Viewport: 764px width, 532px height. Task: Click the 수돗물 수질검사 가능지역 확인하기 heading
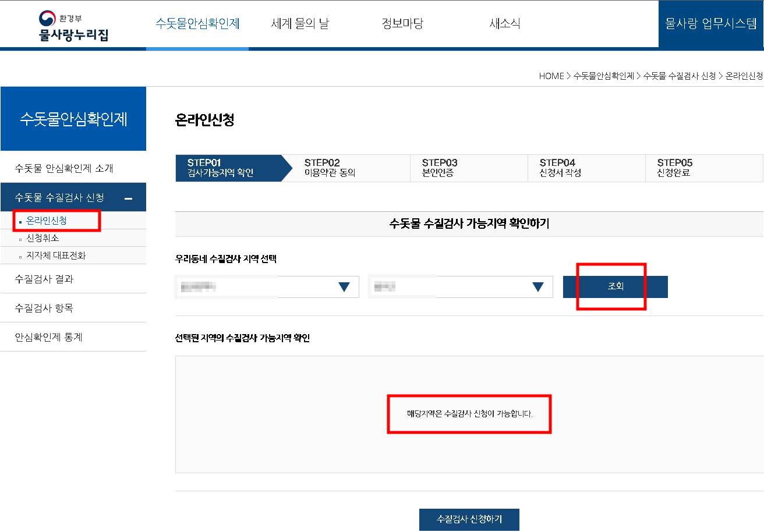(x=469, y=223)
